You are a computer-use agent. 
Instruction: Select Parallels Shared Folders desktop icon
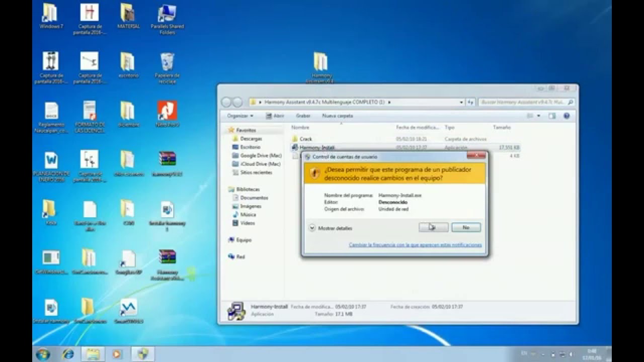pyautogui.click(x=167, y=20)
